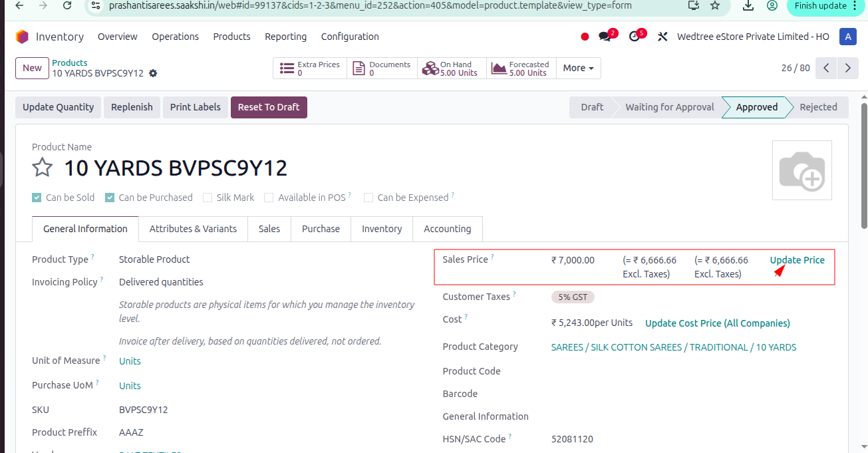Click the page vertical scrollbar

pyautogui.click(x=863, y=166)
